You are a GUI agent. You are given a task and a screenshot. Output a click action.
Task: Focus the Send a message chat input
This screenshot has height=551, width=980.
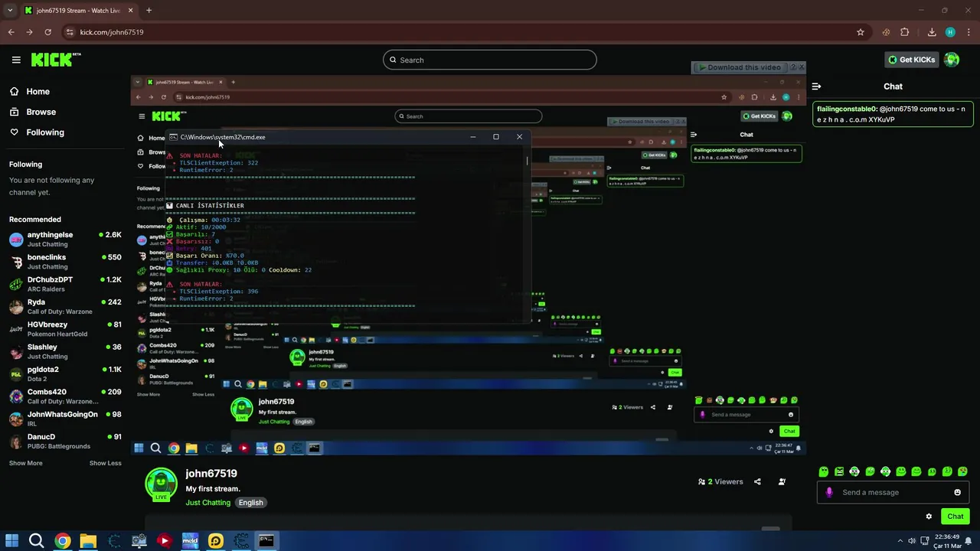click(x=892, y=492)
